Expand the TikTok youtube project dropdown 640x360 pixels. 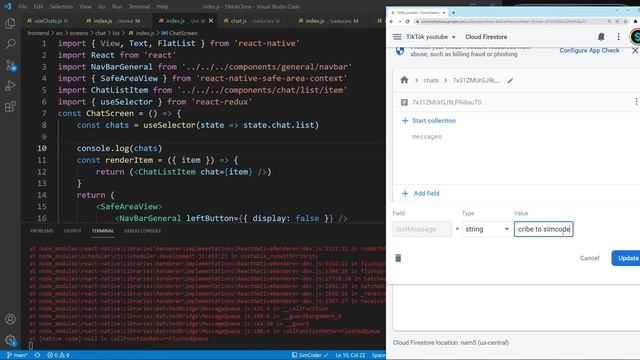coord(431,37)
